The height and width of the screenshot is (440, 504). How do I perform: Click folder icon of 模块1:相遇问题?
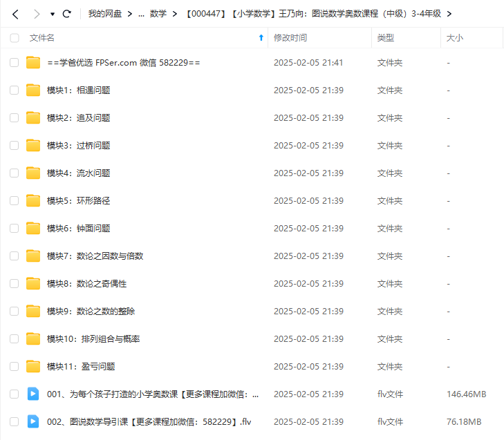[x=33, y=90]
